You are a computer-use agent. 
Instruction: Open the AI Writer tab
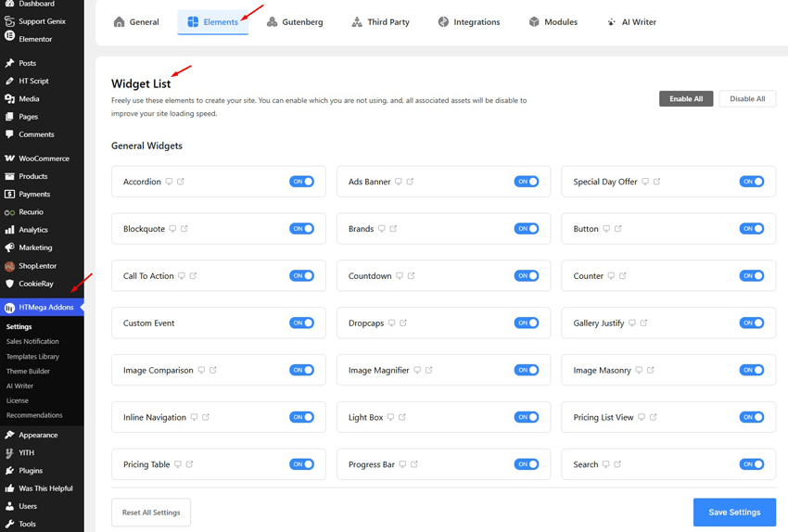pos(631,22)
